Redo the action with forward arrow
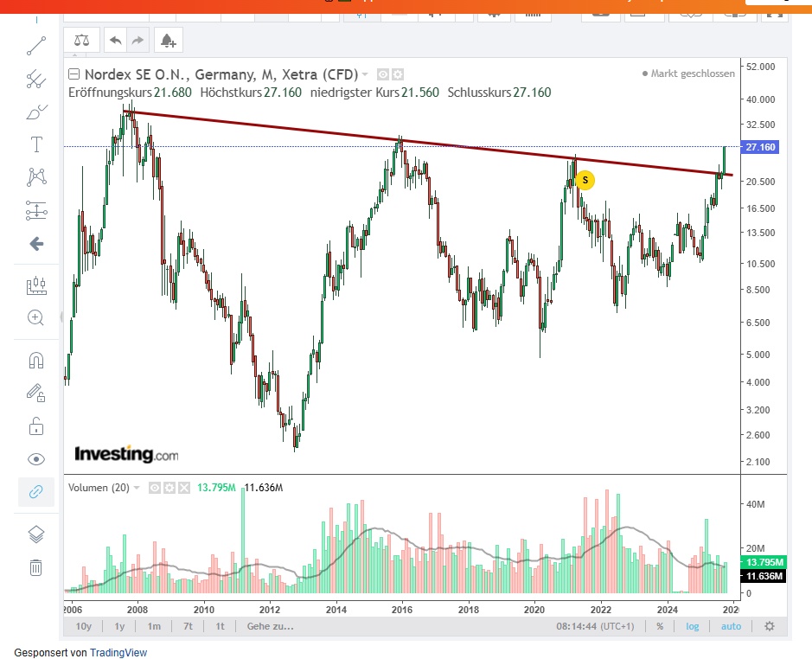Viewport: 812px width, 659px height. point(137,40)
